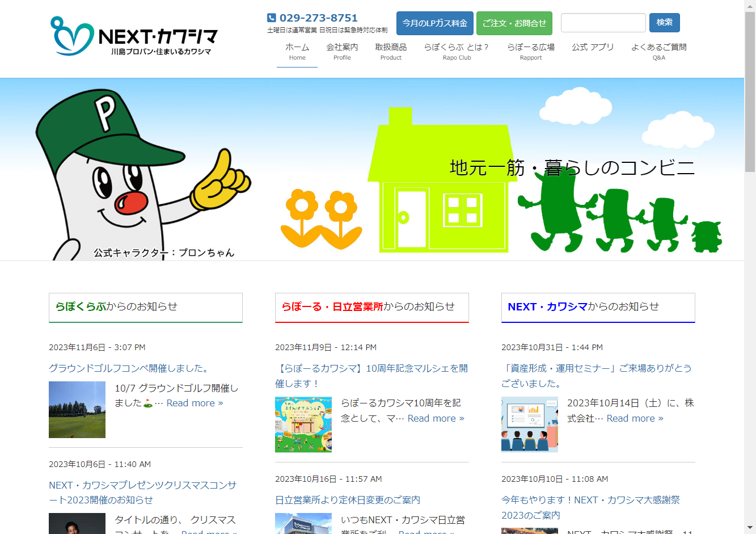
Task: Open クリスマスコンサート2023開催のお知らせ article link
Action: (143, 493)
